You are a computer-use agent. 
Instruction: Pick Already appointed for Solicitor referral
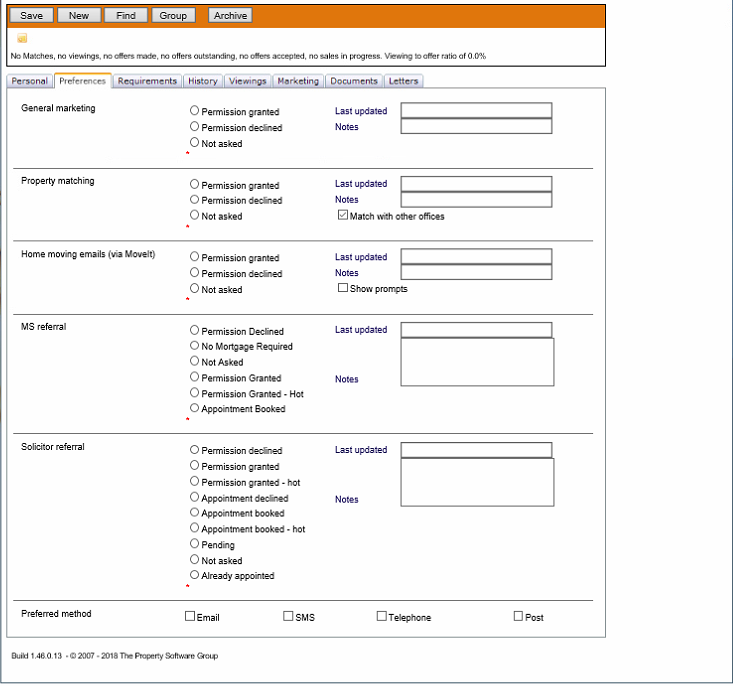(x=194, y=575)
